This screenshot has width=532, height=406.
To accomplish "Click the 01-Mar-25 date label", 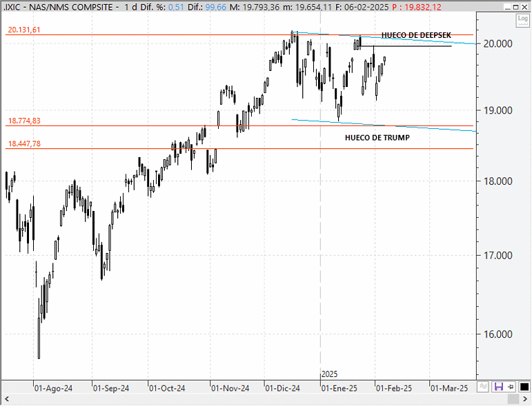I will tap(449, 388).
